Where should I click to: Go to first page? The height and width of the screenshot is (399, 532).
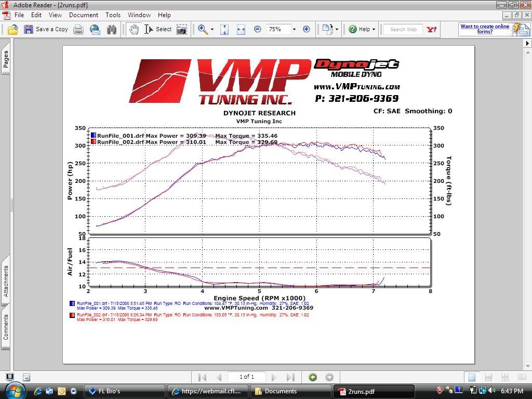[x=202, y=377]
